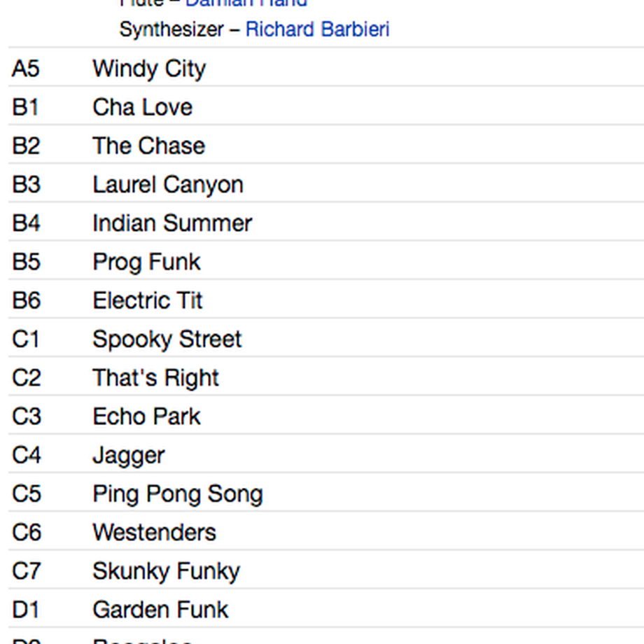
Task: Select the Windy City track title
Action: pos(149,68)
